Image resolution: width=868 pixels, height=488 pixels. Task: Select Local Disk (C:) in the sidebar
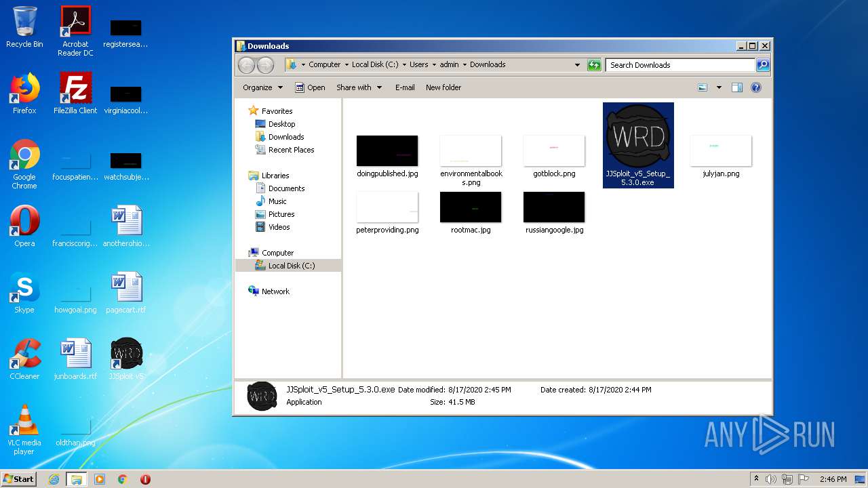click(288, 266)
